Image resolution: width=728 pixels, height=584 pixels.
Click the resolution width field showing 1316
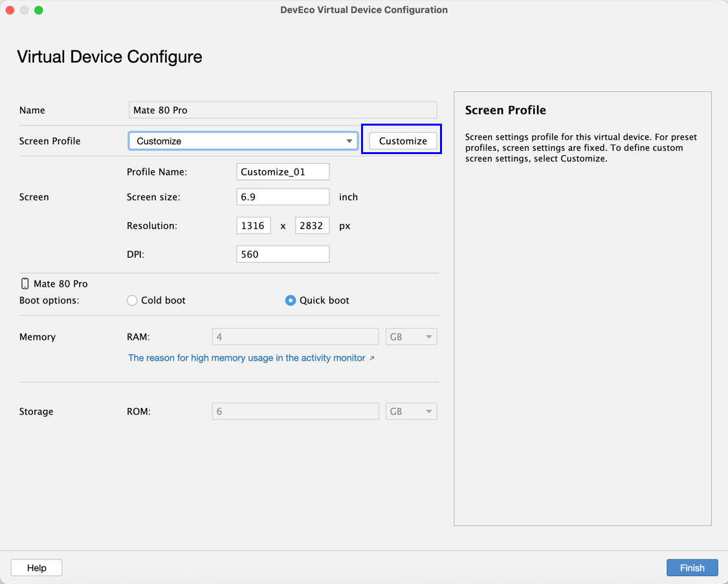253,226
